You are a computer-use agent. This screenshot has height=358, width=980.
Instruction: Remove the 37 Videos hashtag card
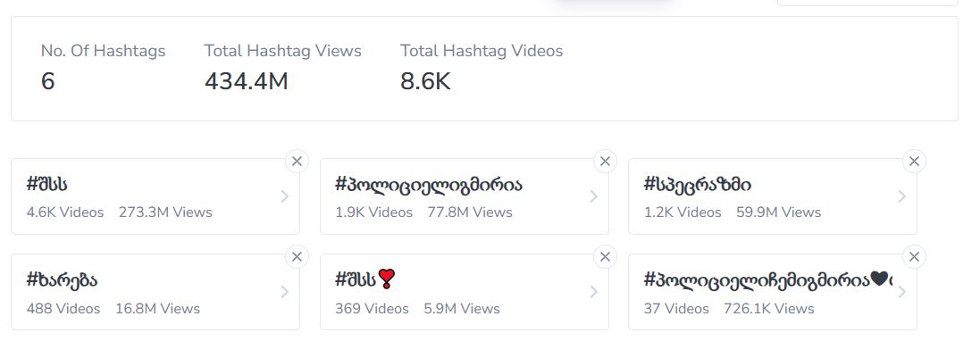point(914,257)
